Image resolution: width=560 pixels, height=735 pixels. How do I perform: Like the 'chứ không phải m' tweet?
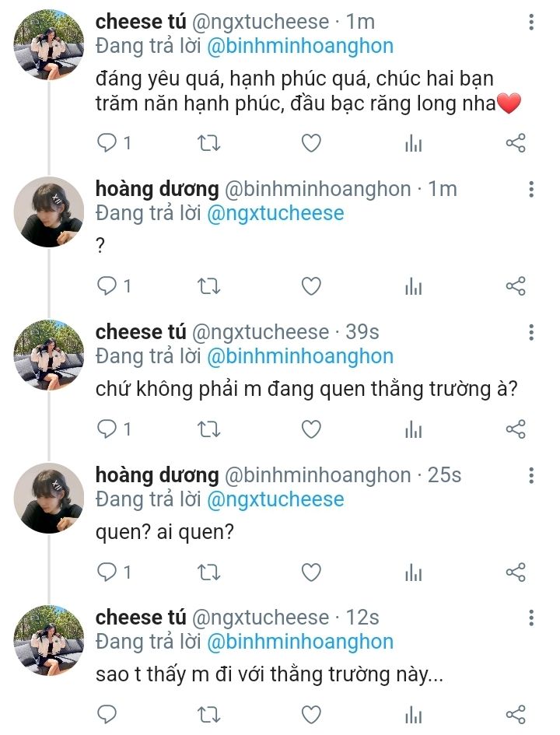coord(311,429)
